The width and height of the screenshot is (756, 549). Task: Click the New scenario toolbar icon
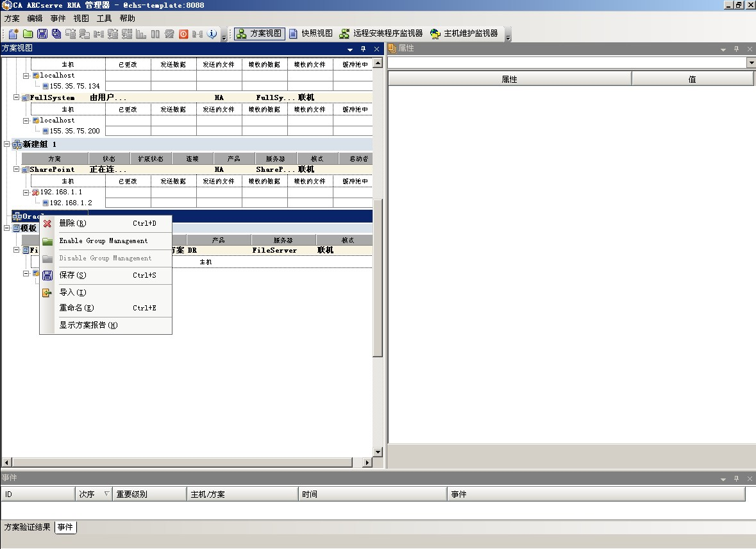(x=13, y=34)
